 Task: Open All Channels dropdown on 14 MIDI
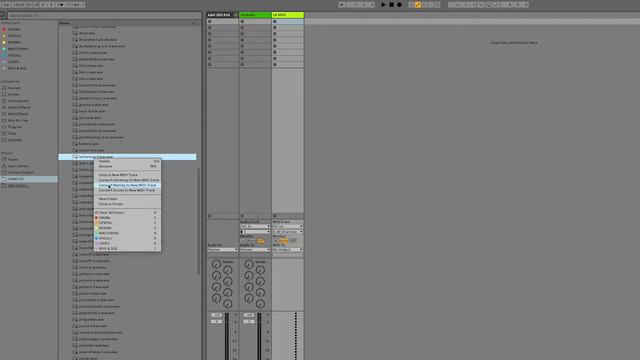click(288, 232)
